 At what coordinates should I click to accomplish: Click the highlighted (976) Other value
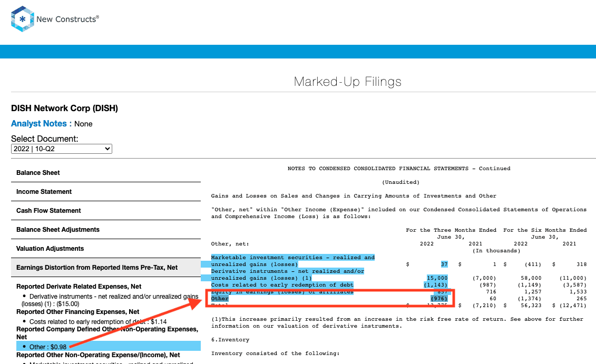click(x=438, y=299)
